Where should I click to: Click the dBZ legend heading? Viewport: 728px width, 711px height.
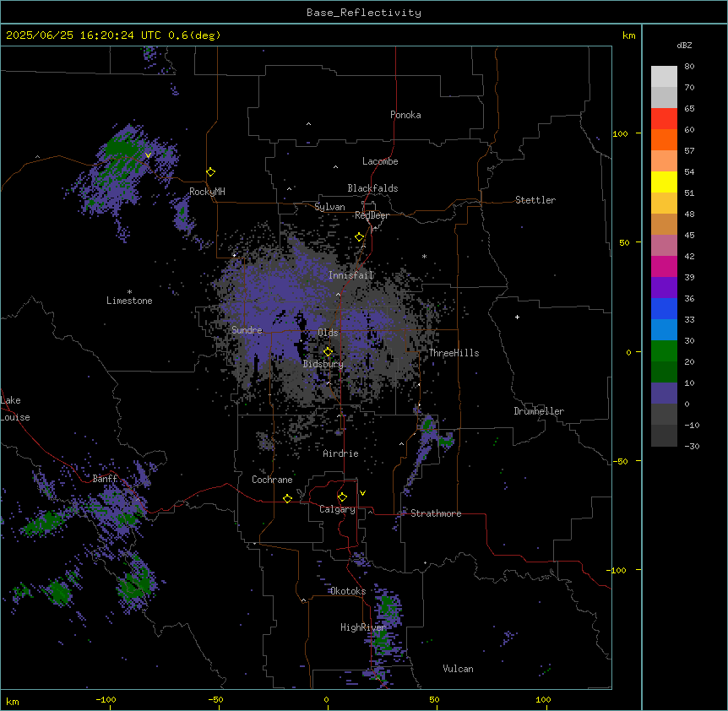point(684,46)
